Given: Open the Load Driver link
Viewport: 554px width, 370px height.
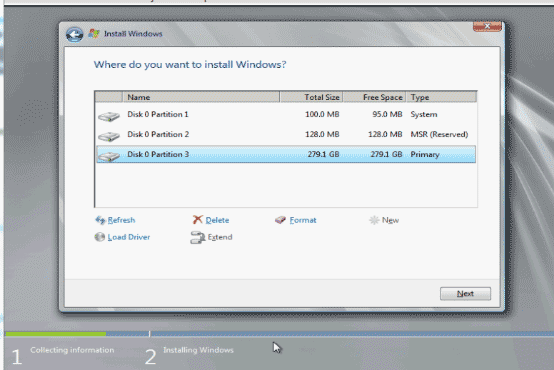Looking at the screenshot, I should click(x=129, y=237).
